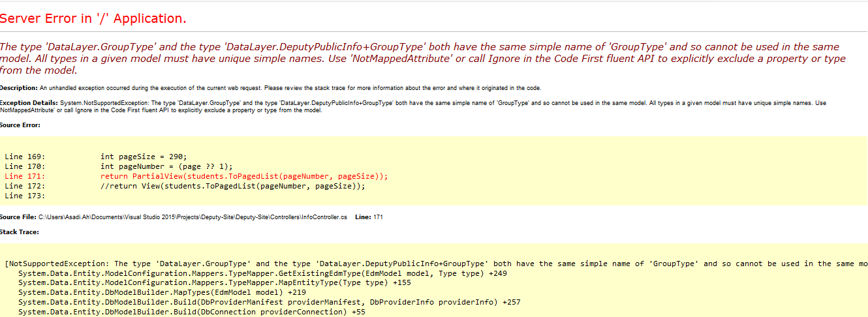
Task: Click the commented-out 'return View' line 172
Action: tap(232, 186)
